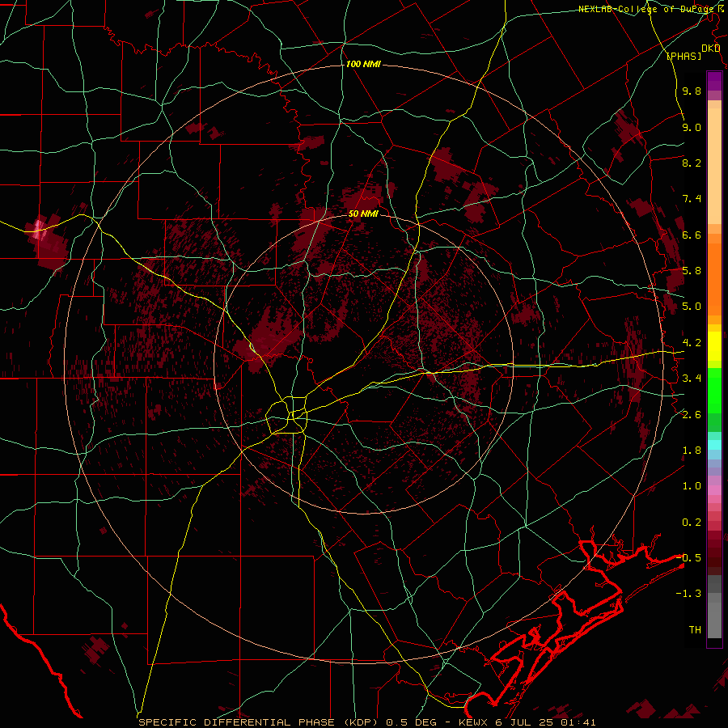The height and width of the screenshot is (728, 728).
Task: Click the 1.0 legend value
Action: 692,486
